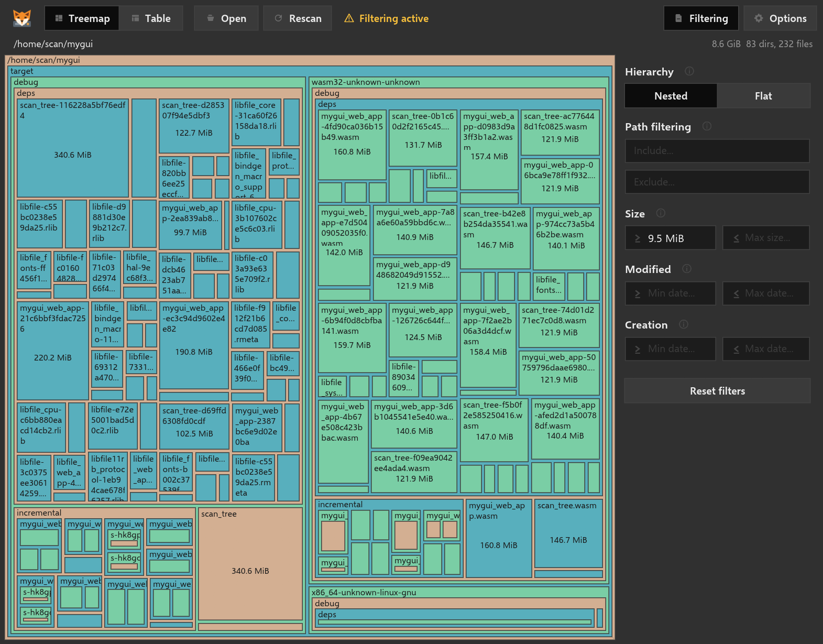Screen dimensions: 823x644
Task: Select scan_tree-f09ea9042ee4ada4.wasm 121.9 MiB block
Action: pyautogui.click(x=414, y=472)
